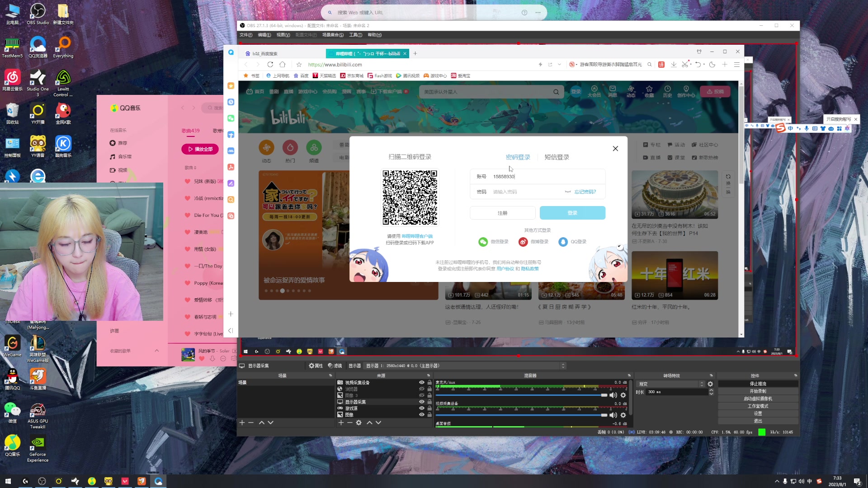
Task: Open source properties gear in sources toolbar
Action: coord(359,422)
